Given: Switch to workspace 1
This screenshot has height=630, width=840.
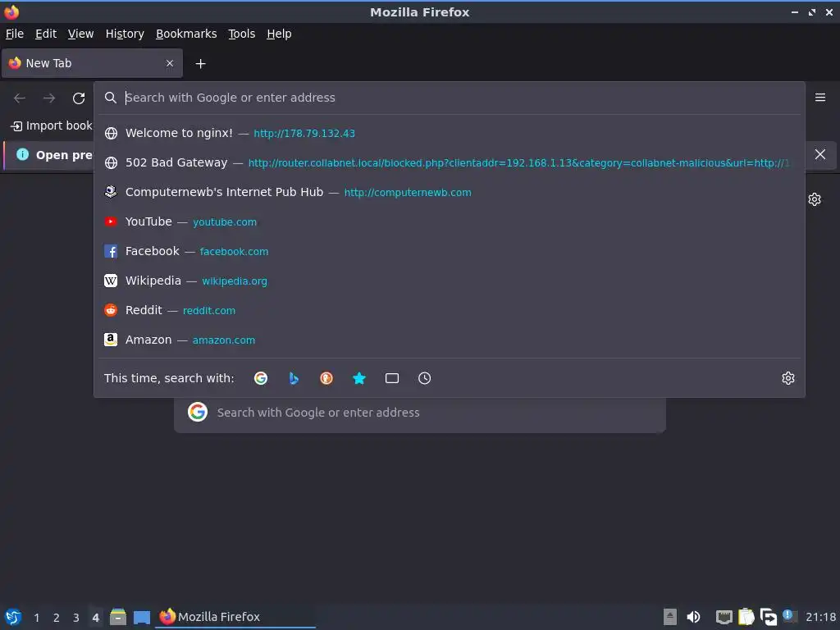Looking at the screenshot, I should (37, 618).
